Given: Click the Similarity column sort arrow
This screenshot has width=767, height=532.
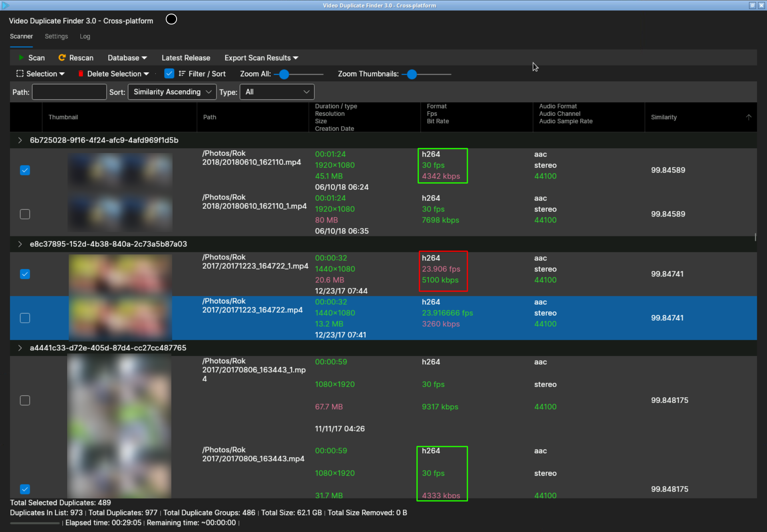Looking at the screenshot, I should click(x=749, y=117).
